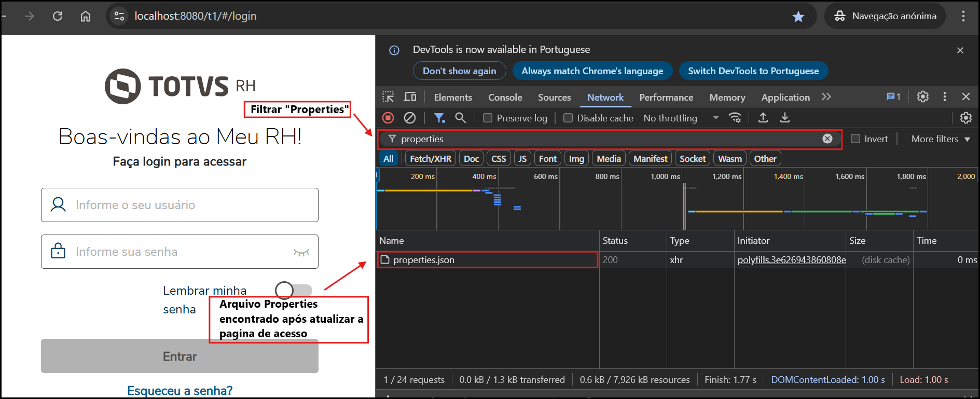Viewport: 980px width, 399px height.
Task: Toggle the device toolbar icon
Action: pyautogui.click(x=410, y=97)
